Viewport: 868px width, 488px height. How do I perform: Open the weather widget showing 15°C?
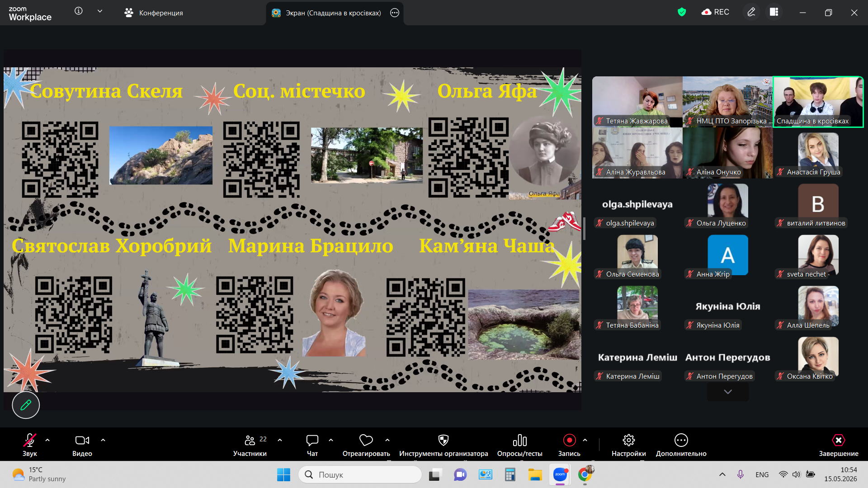pos(39,474)
